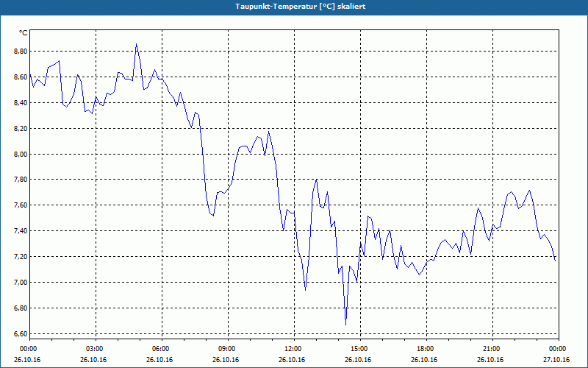Select the 7,40 y-axis value

(21, 231)
